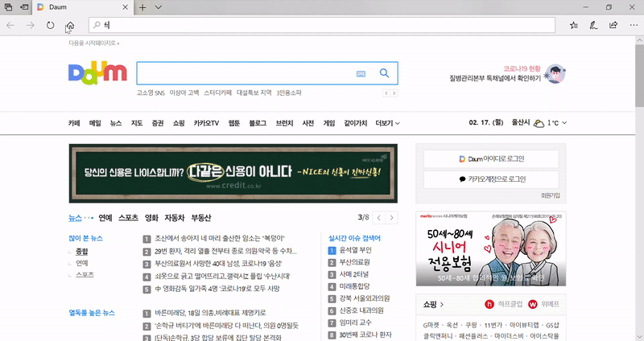Select 종합 under 많이 본 뉴스
Image resolution: width=644 pixels, height=341 pixels.
[82, 251]
